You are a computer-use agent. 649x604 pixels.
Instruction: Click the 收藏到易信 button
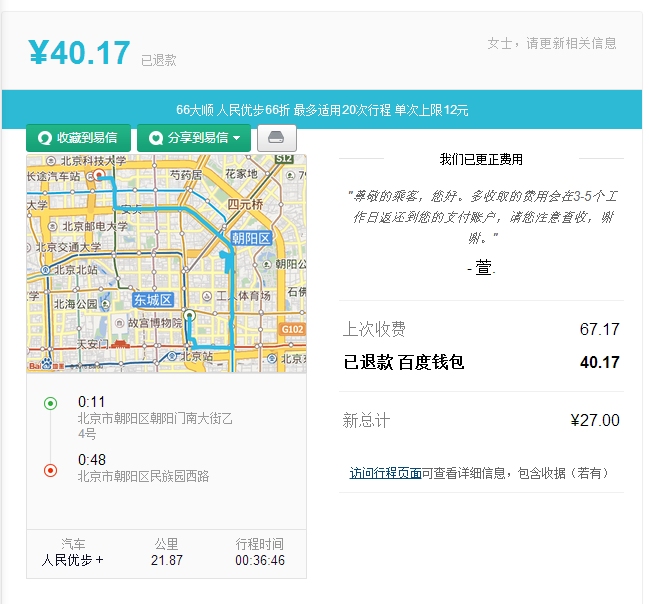coord(78,138)
